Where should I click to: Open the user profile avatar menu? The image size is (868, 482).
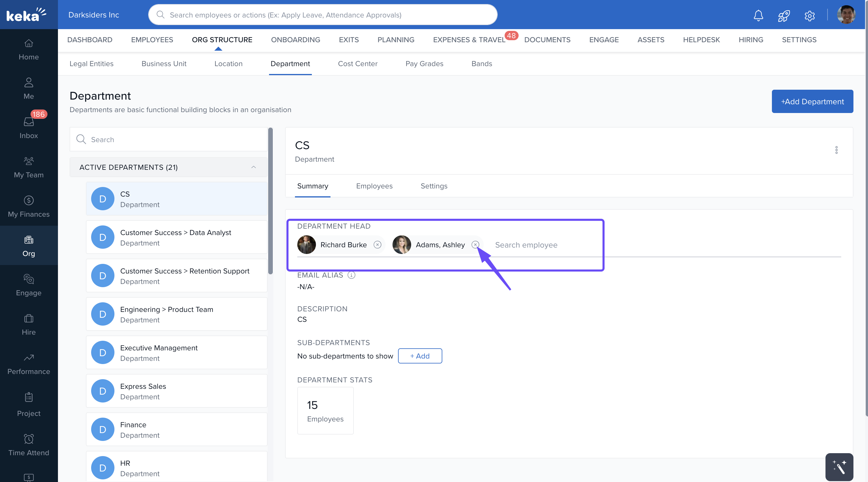tap(846, 15)
